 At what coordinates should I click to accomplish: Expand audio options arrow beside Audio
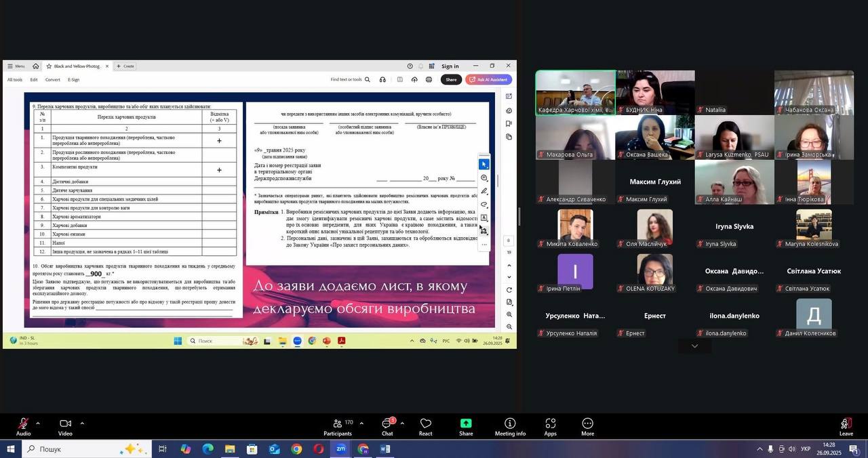pyautogui.click(x=37, y=423)
